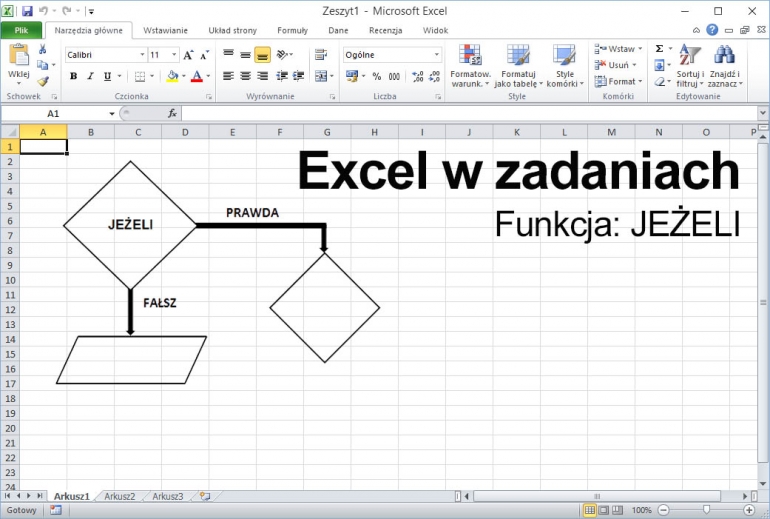Click the Orientation text angle icon
Screen dimensions: 770x519
282,54
